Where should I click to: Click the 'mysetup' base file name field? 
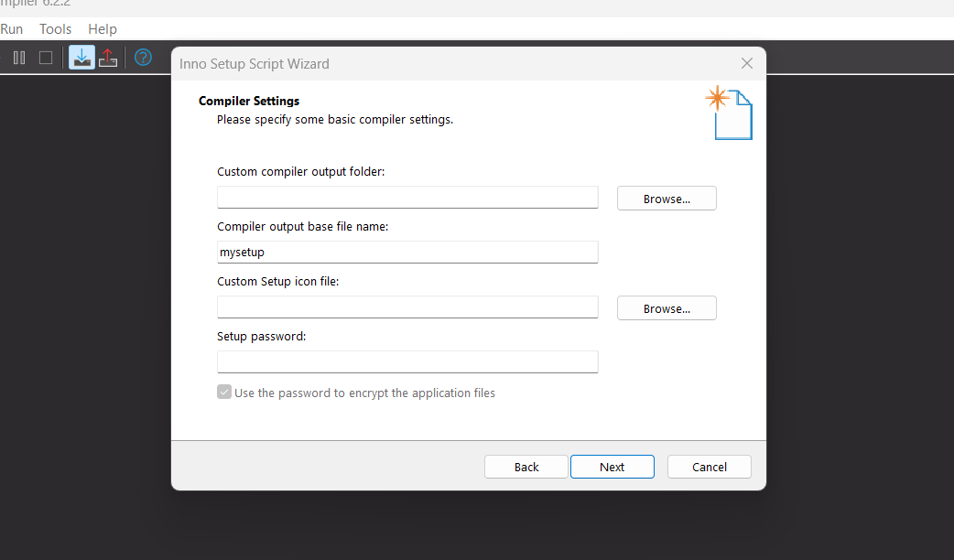click(407, 253)
